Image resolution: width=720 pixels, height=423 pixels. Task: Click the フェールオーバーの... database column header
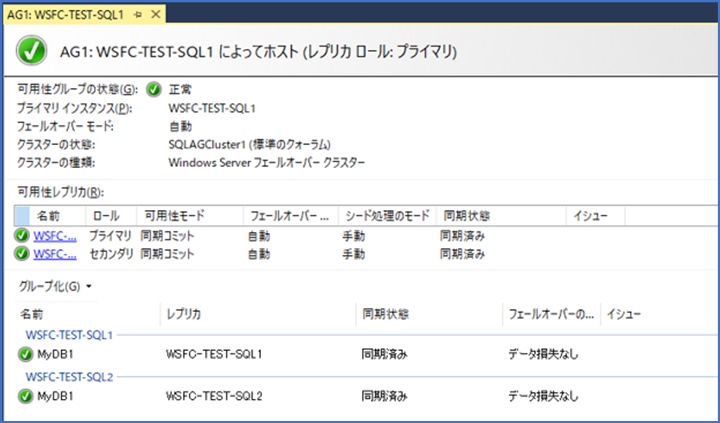[x=551, y=314]
